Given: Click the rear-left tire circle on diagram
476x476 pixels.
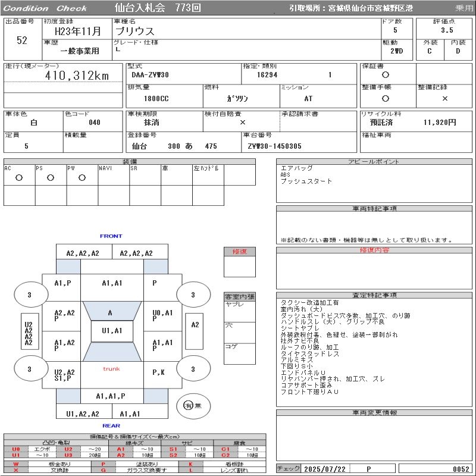Looking at the screenshot, I should pyautogui.click(x=30, y=369).
